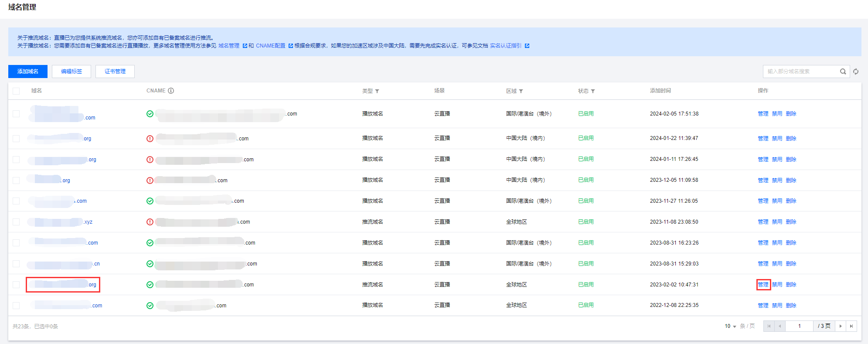Image resolution: width=868 pixels, height=344 pixels.
Task: Open the region column filter
Action: 521,91
